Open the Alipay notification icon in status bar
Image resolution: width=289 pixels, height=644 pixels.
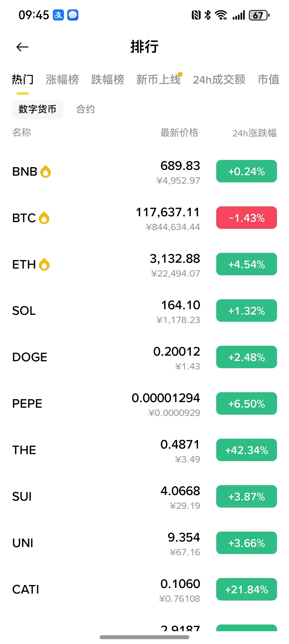(x=58, y=15)
